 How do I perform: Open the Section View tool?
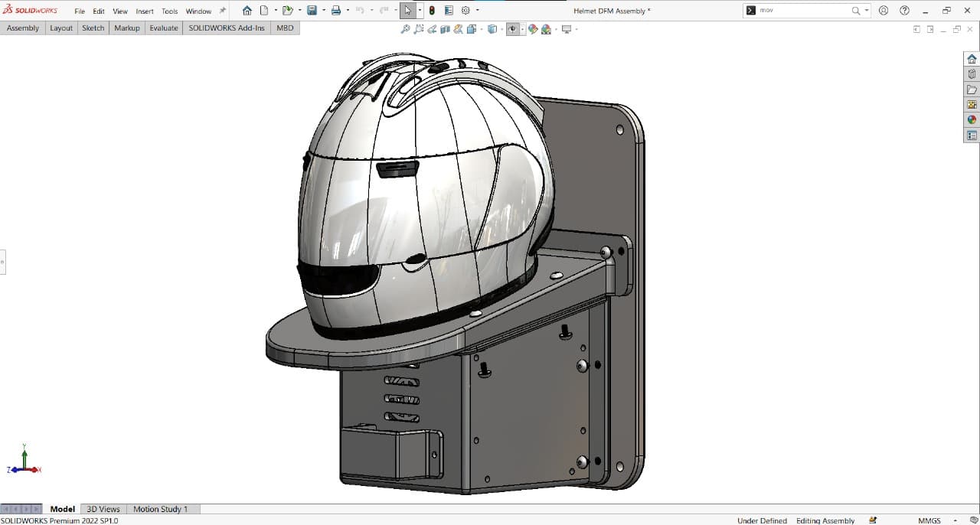446,29
